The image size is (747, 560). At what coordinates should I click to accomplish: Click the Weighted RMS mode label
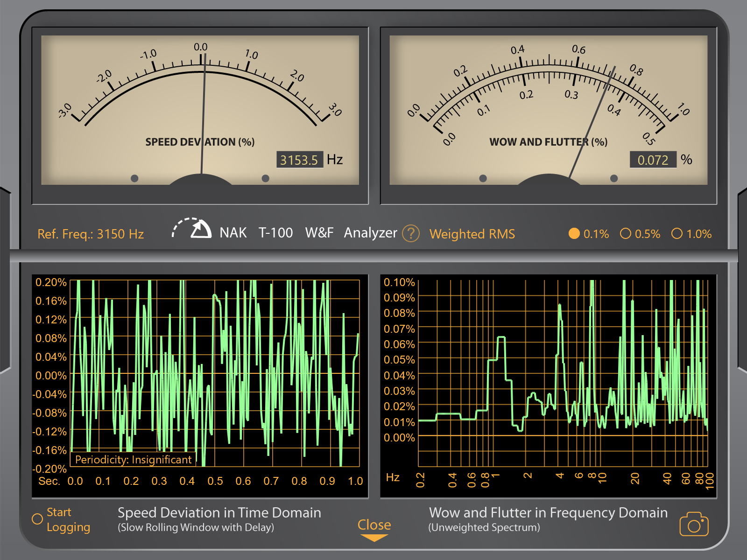472,234
